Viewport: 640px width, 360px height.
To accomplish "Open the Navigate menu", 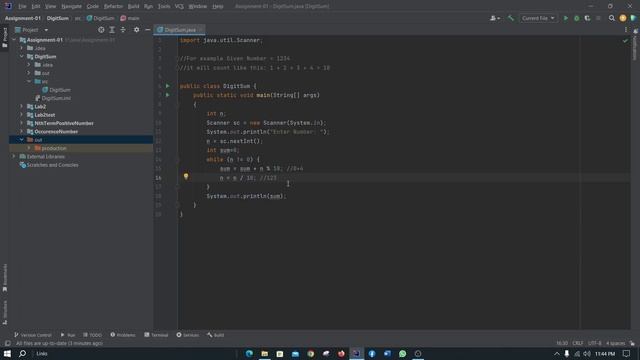I will pos(71,6).
